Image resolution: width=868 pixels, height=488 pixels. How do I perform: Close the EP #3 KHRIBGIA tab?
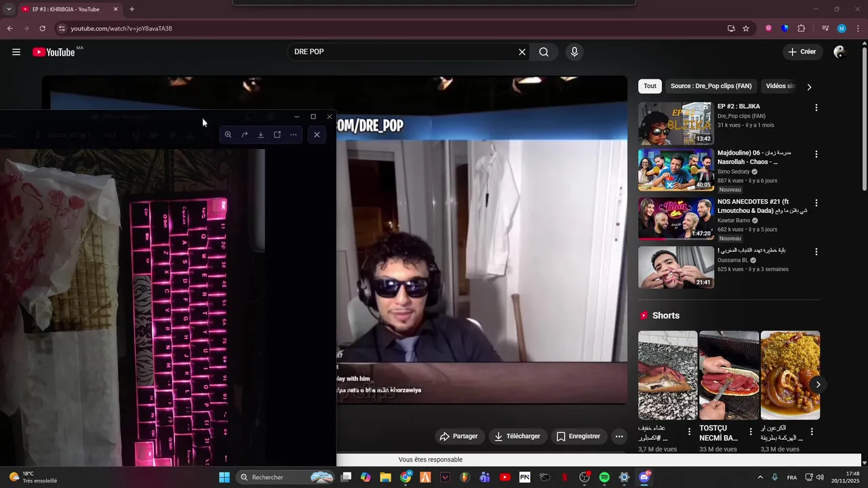pos(115,9)
